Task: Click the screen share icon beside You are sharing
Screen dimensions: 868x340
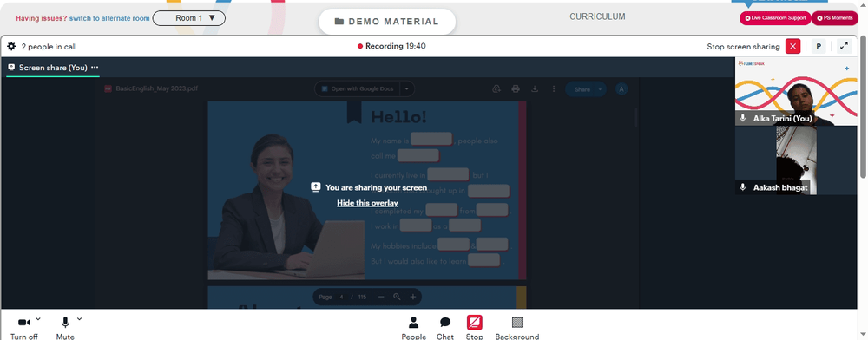Action: (x=316, y=187)
